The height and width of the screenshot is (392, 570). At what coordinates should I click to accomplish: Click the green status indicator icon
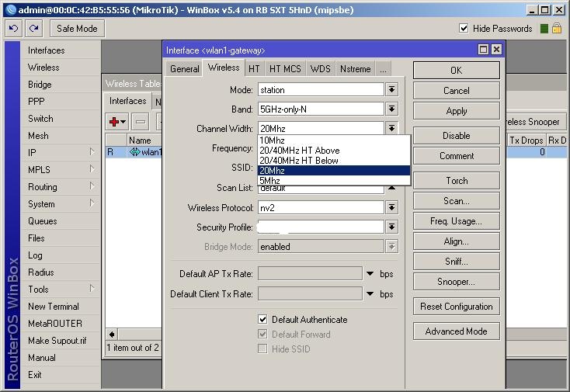click(544, 29)
